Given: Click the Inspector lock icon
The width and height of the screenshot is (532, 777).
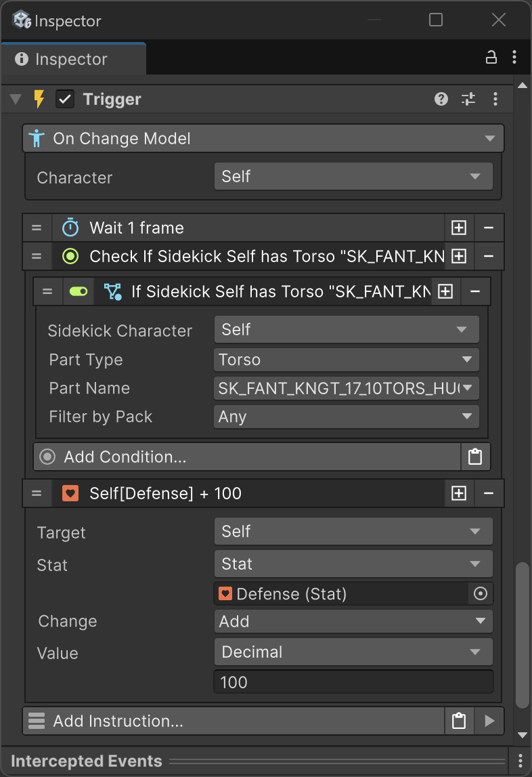Looking at the screenshot, I should (x=491, y=58).
